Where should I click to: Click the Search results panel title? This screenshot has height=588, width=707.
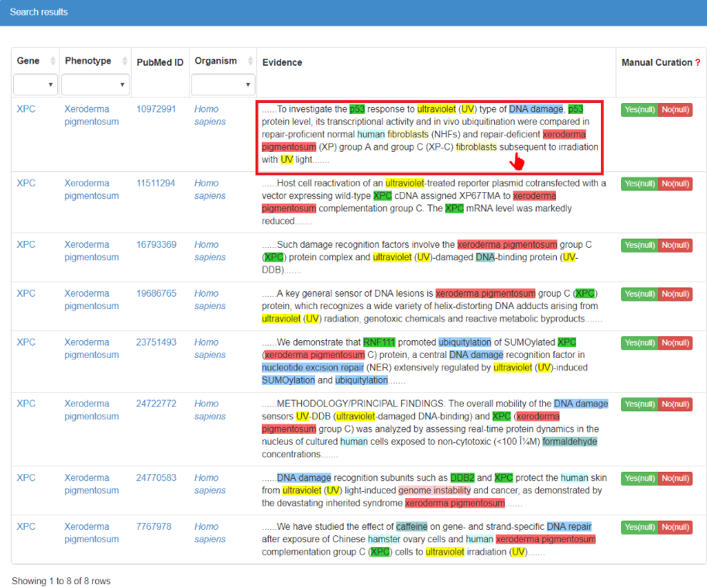[x=39, y=12]
